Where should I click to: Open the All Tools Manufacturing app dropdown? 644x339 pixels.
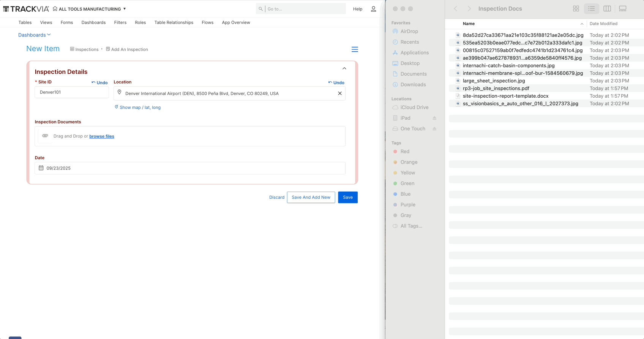coord(125,9)
